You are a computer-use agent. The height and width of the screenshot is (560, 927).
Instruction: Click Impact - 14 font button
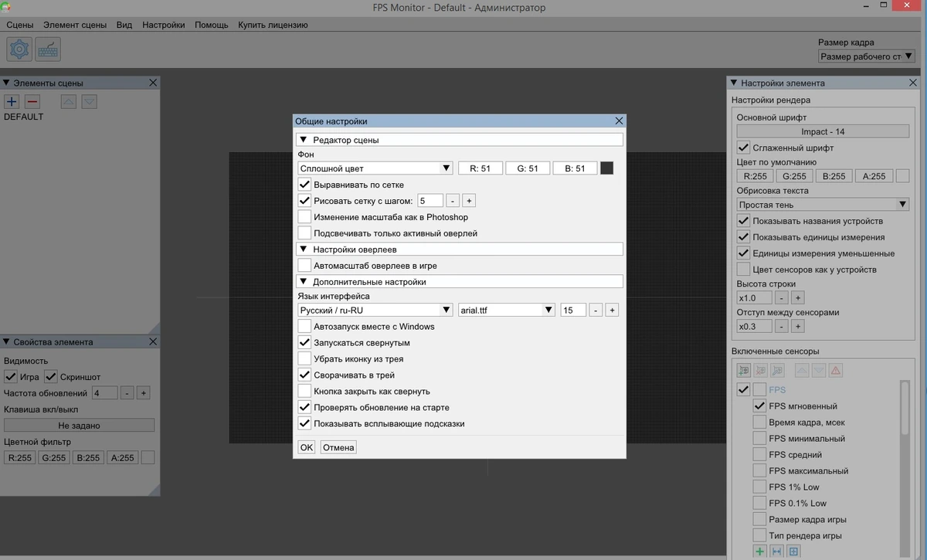click(x=823, y=131)
